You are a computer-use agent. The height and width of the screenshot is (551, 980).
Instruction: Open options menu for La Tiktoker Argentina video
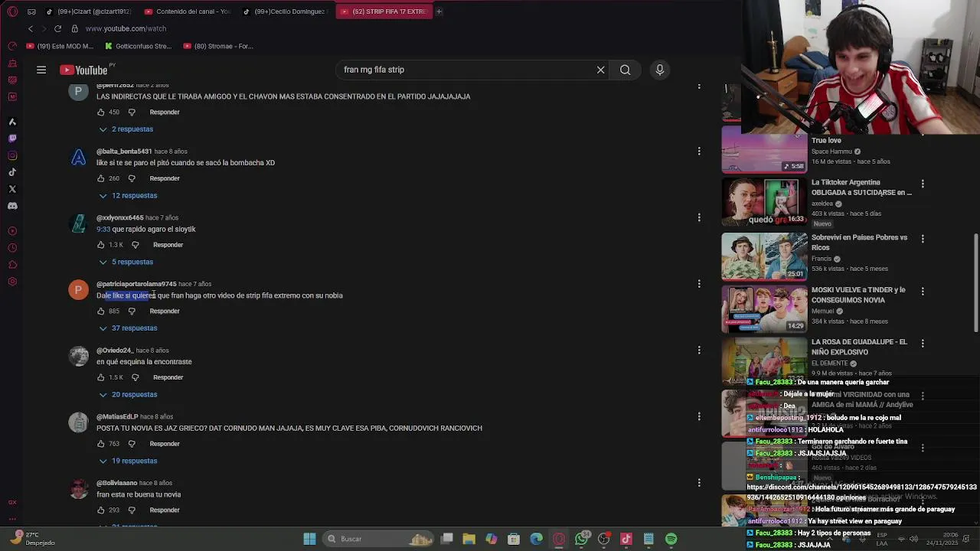pyautogui.click(x=923, y=184)
